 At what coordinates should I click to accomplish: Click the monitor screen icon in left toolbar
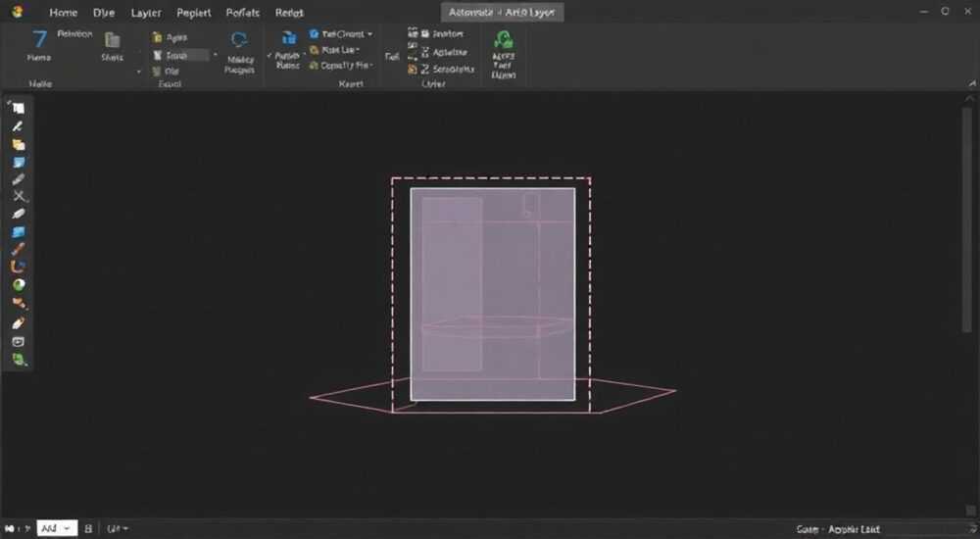18,341
